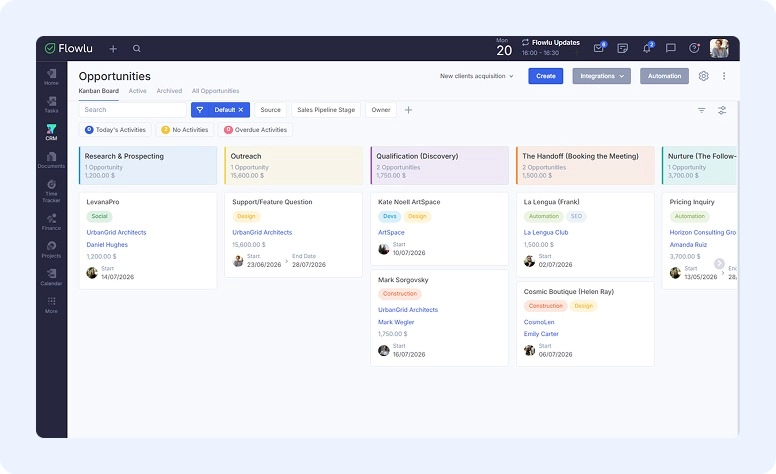Open Finance module in sidebar
Screen dimensions: 776x474
(x=51, y=222)
